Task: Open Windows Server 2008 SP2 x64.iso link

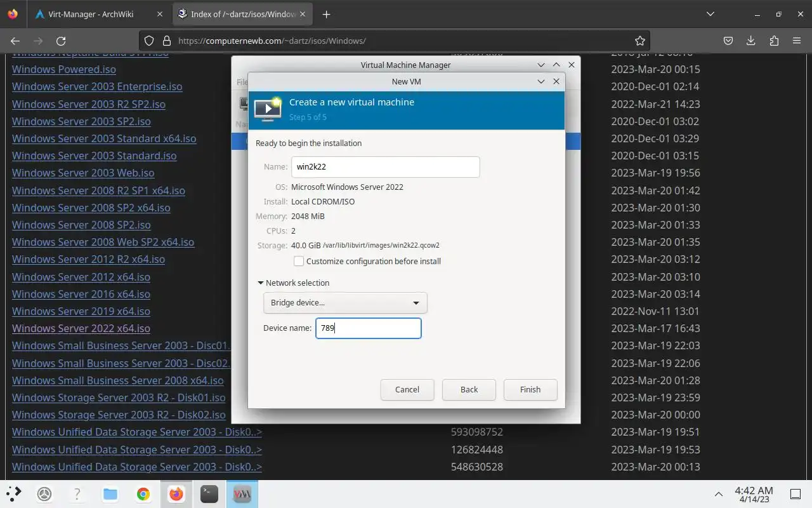Action: tap(91, 208)
